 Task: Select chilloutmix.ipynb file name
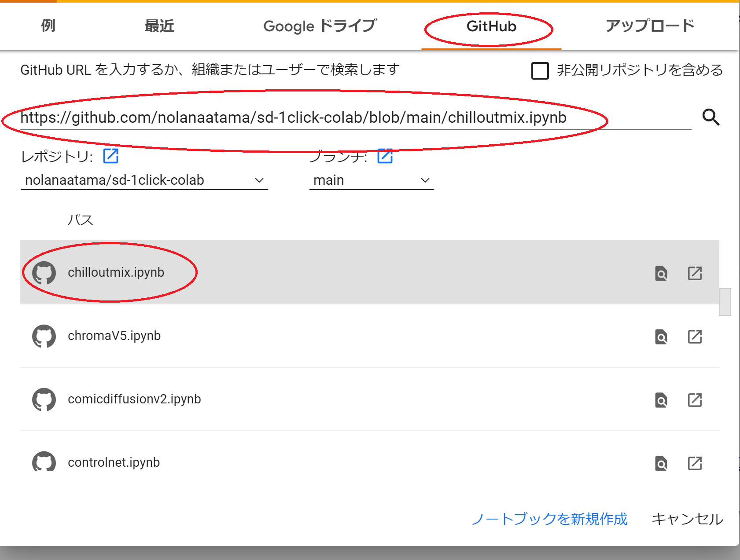[x=116, y=273]
